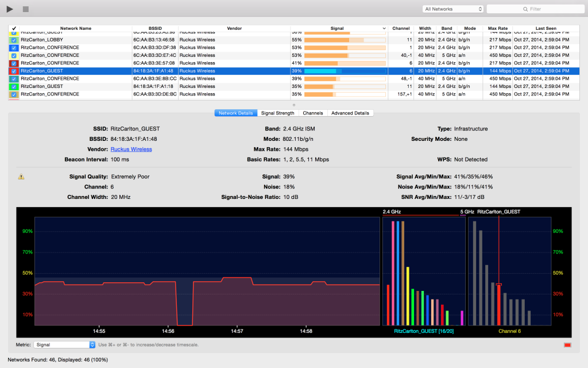Image resolution: width=588 pixels, height=368 pixels.
Task: Click the Security Mode None value
Action: pos(461,139)
